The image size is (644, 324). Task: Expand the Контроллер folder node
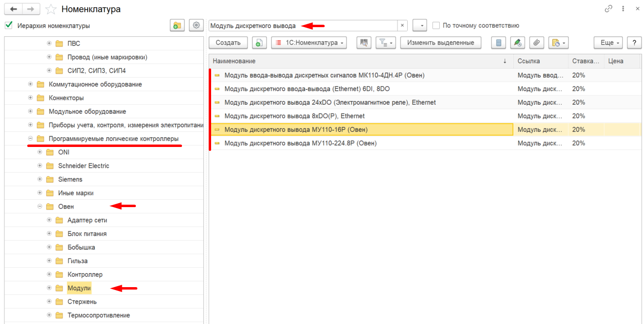point(49,275)
